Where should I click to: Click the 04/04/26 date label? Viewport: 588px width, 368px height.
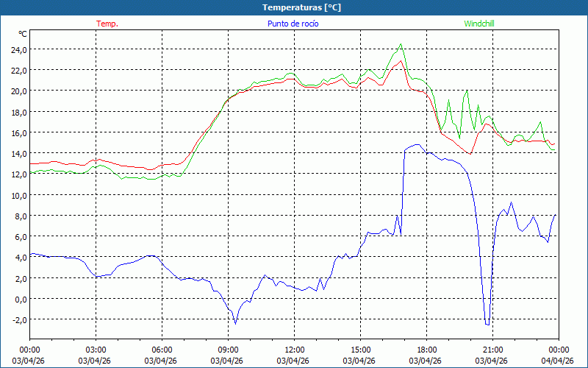pyautogui.click(x=558, y=361)
